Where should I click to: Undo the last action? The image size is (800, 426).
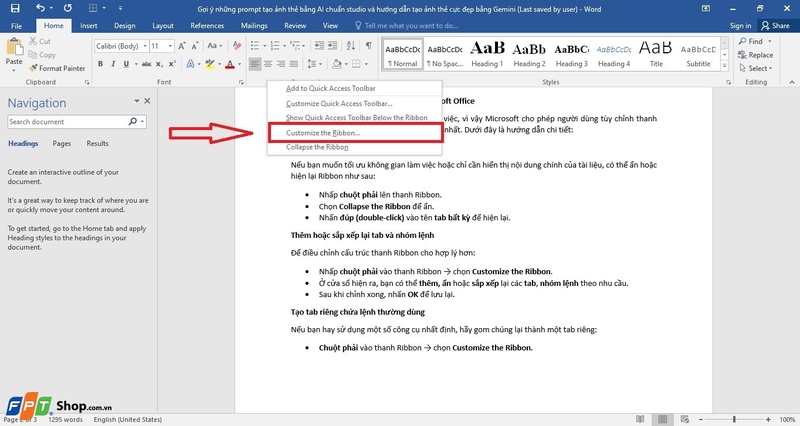[x=40, y=8]
